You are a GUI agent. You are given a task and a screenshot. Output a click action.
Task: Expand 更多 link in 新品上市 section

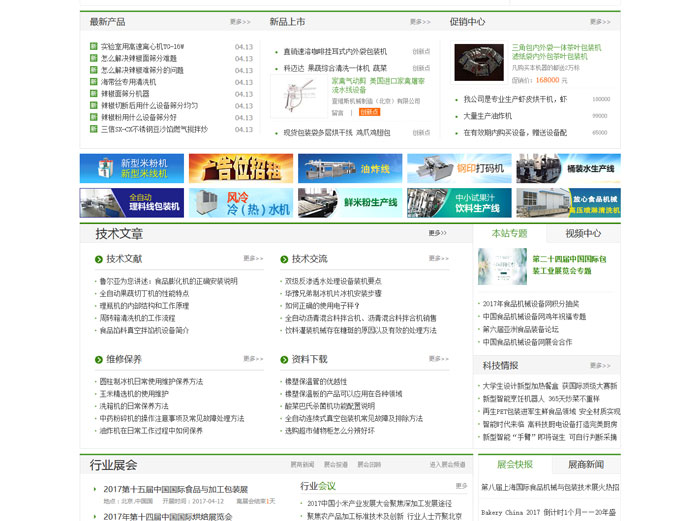click(x=420, y=21)
